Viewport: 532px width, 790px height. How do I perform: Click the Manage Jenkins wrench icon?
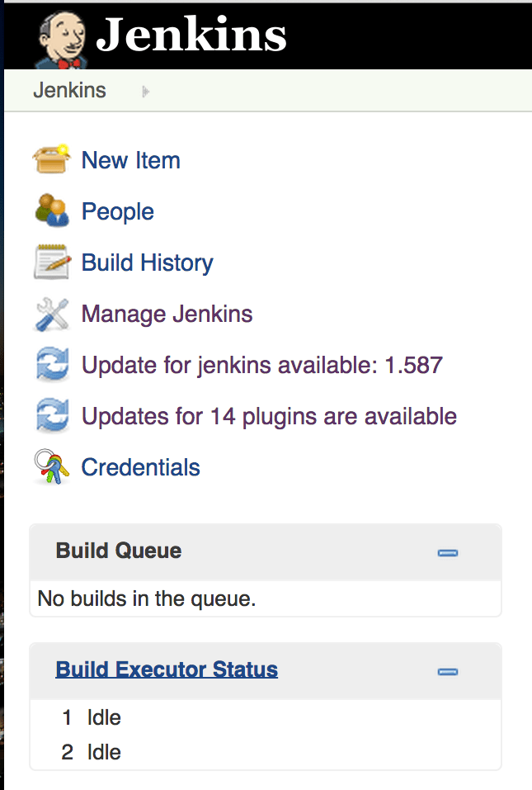tap(51, 314)
